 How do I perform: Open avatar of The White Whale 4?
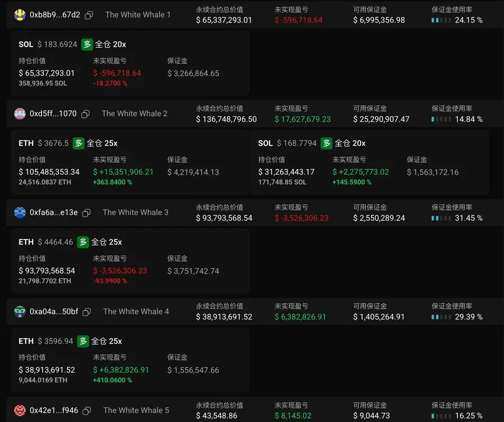click(20, 312)
